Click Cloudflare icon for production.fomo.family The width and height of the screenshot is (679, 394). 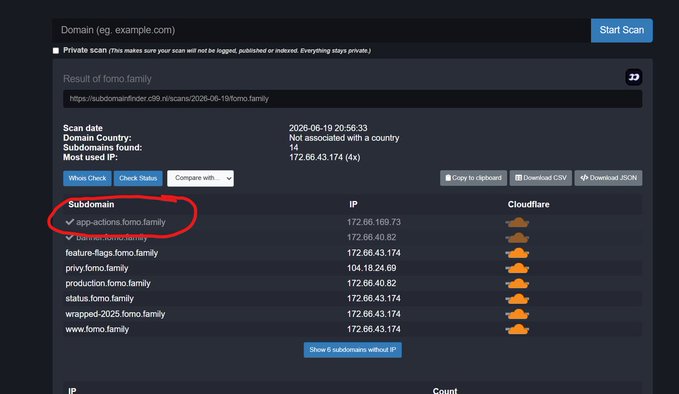tap(517, 284)
